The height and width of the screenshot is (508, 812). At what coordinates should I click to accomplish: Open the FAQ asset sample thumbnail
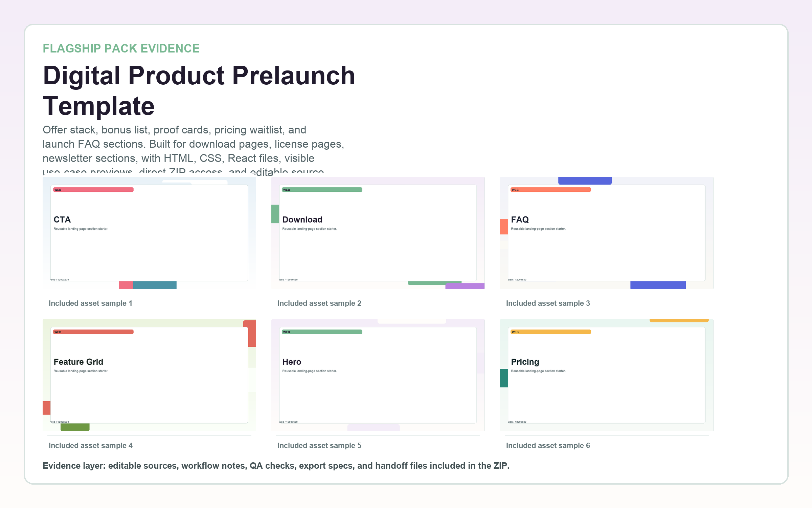click(607, 233)
